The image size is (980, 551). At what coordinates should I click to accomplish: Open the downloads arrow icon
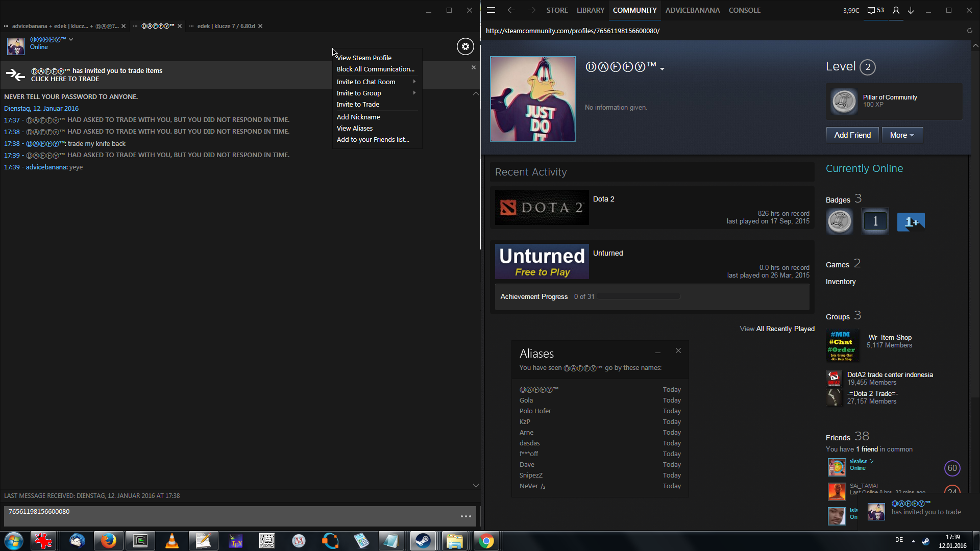tap(911, 10)
